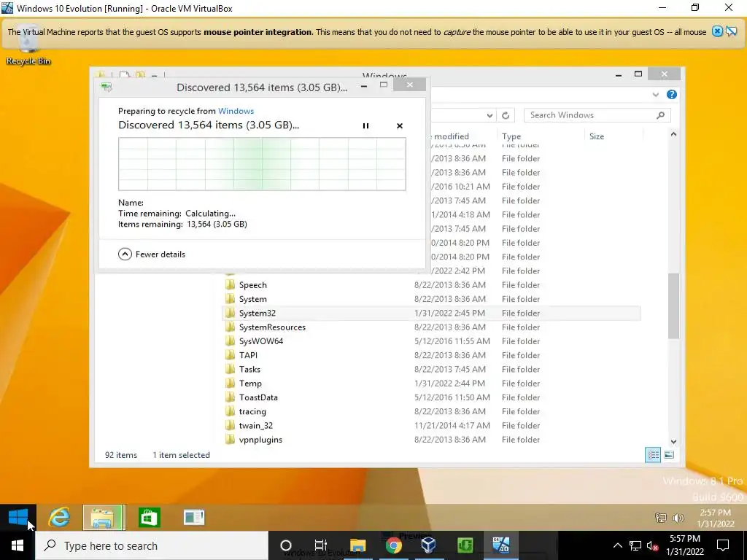Open the green app on host taskbar
The image size is (747, 560).
click(465, 545)
